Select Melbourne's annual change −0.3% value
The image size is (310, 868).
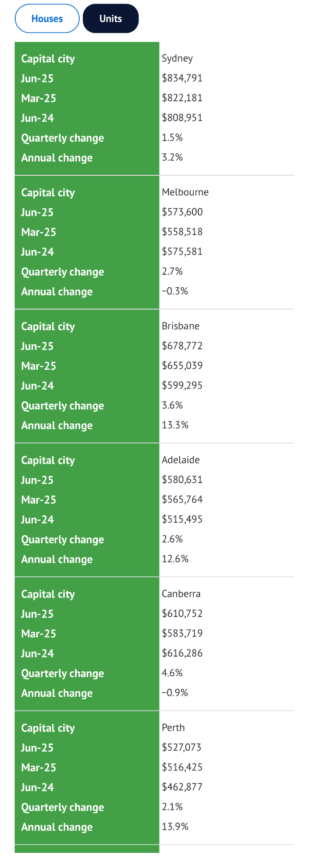click(x=175, y=291)
